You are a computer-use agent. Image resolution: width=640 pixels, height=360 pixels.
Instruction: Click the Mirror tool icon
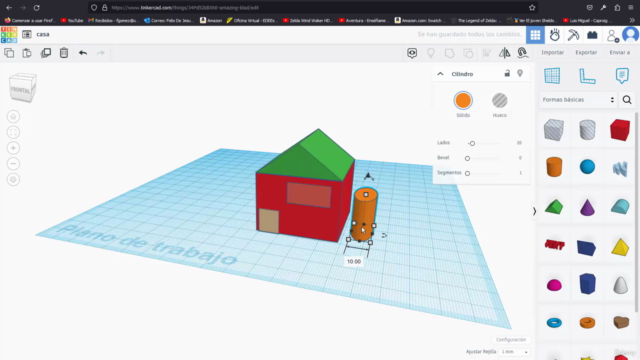[504, 53]
